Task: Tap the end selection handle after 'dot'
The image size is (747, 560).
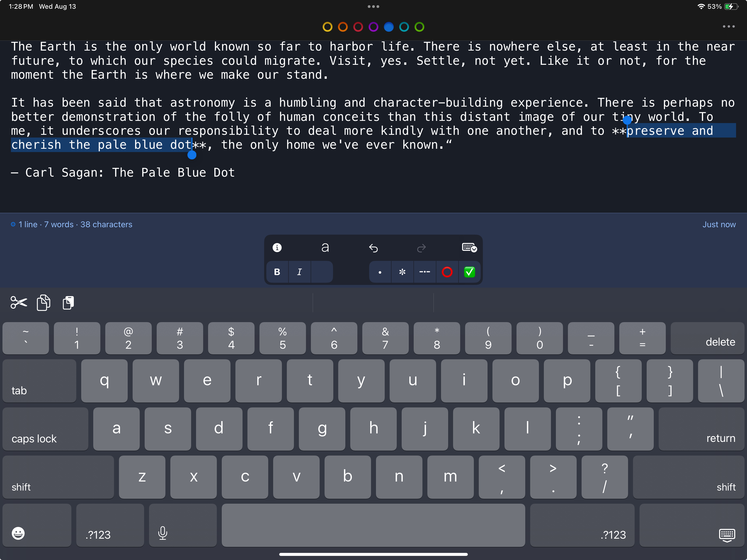Action: [192, 155]
